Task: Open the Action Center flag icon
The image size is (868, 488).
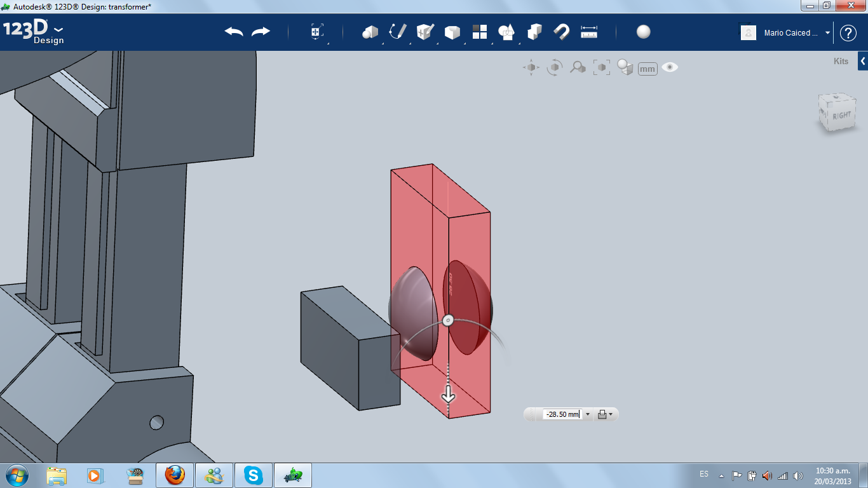Action: click(x=737, y=475)
